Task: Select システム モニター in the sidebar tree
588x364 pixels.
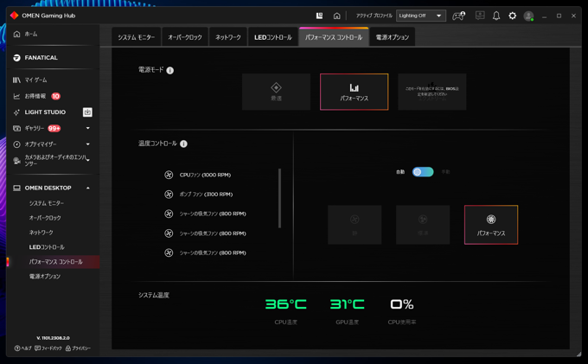Action: [47, 203]
